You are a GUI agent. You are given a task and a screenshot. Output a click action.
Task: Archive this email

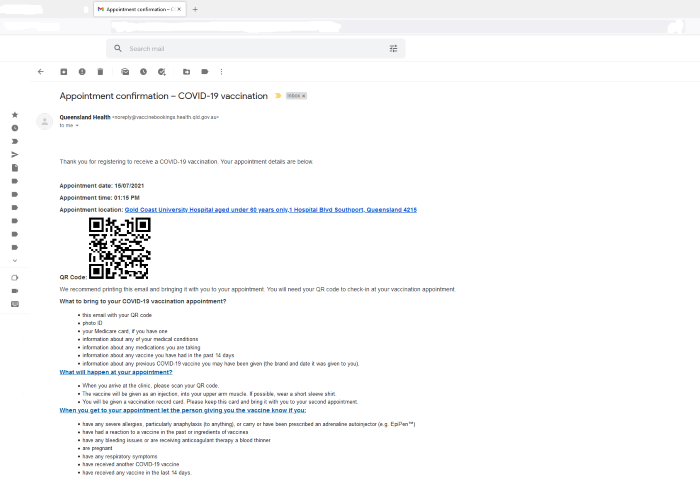(x=64, y=72)
